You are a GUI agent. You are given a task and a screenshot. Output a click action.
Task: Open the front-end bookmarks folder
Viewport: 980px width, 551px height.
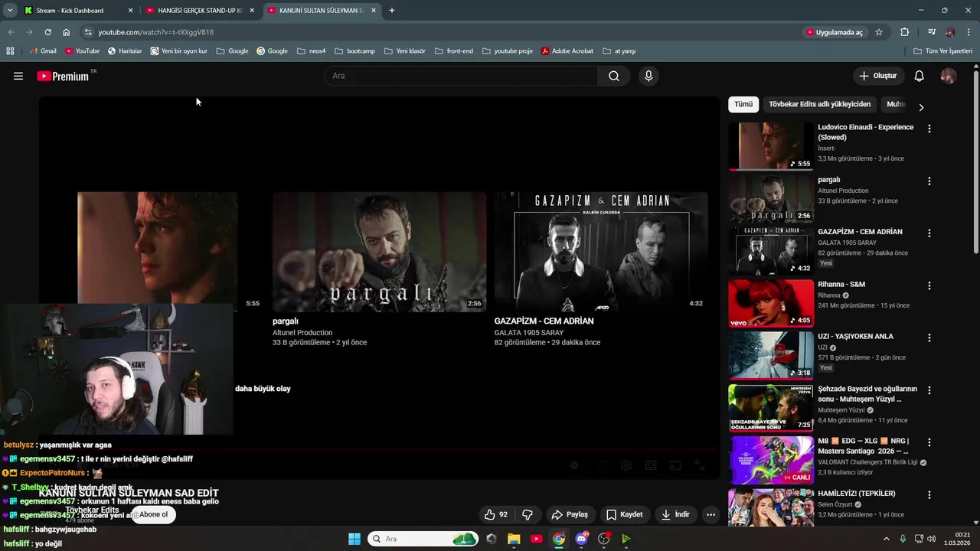point(453,51)
